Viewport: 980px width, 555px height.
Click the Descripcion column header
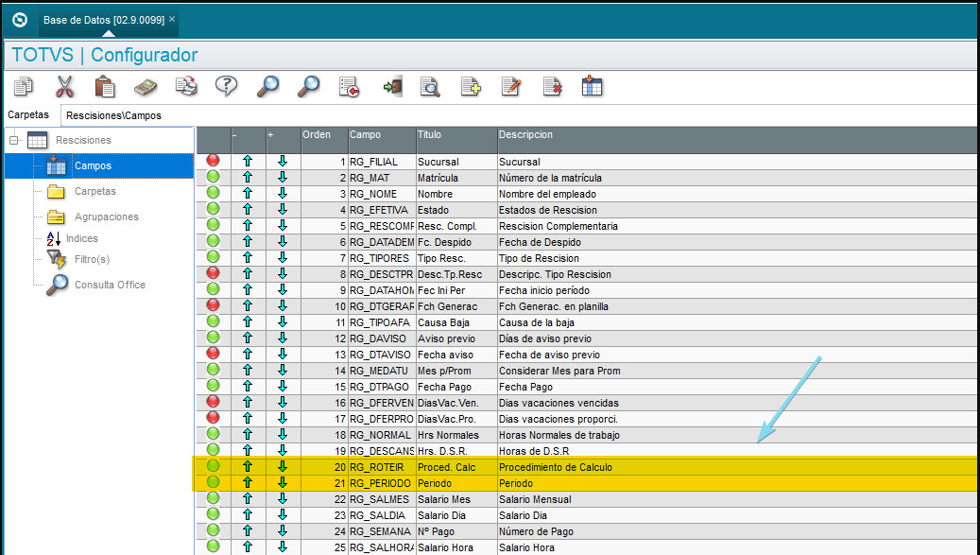(737, 140)
